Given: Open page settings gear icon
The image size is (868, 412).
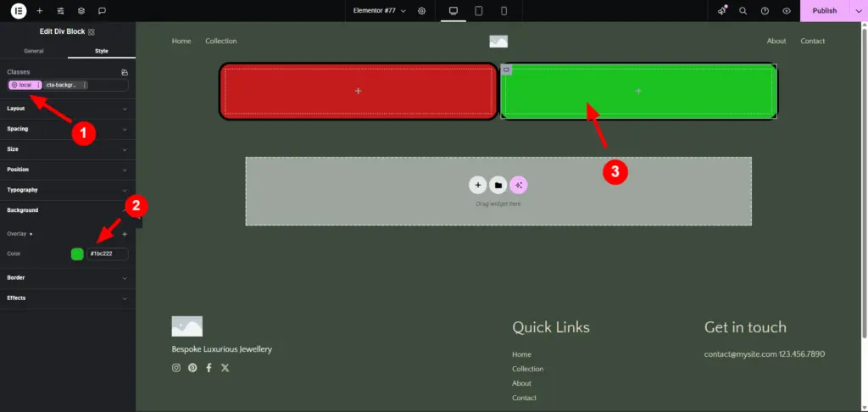Looking at the screenshot, I should coord(422,10).
